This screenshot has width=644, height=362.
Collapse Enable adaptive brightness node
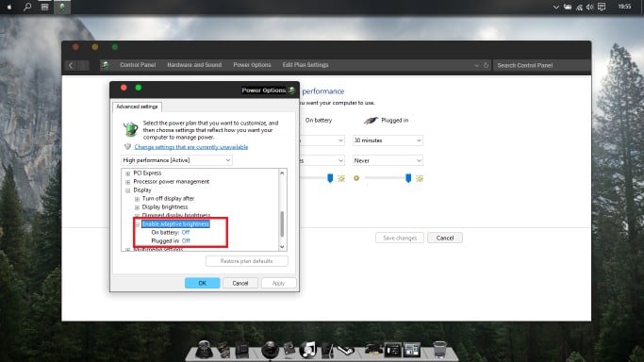pyautogui.click(x=137, y=224)
